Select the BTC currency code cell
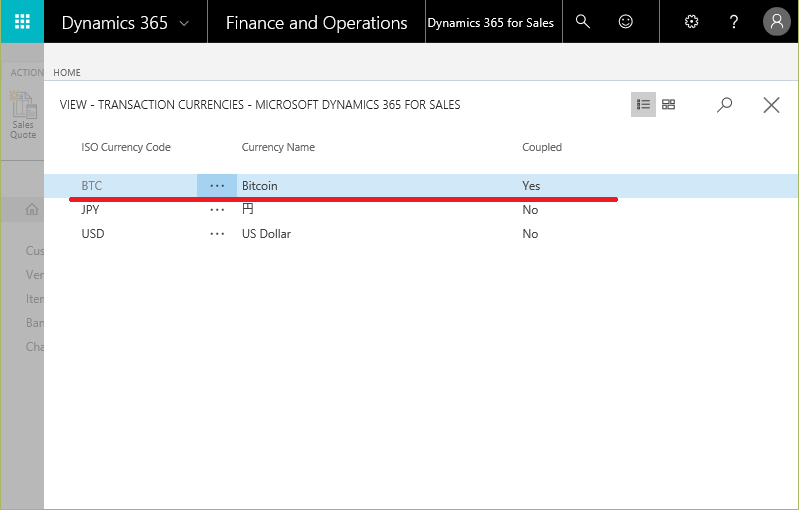Image resolution: width=799 pixels, height=510 pixels. coord(92,185)
